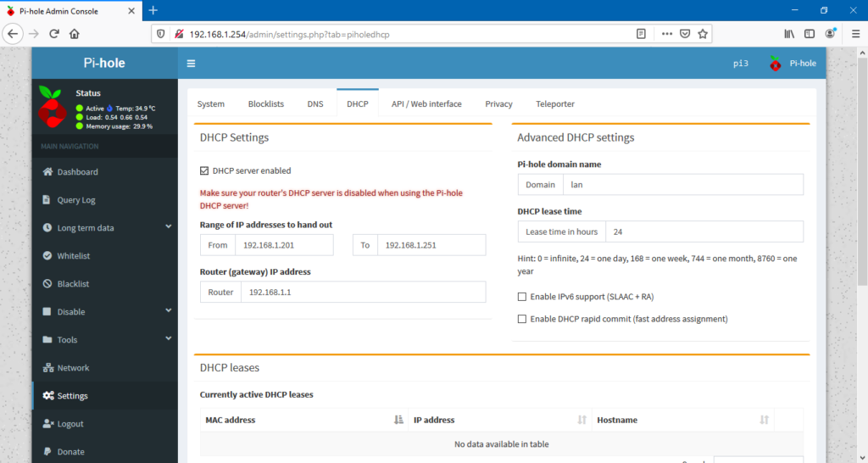Click the Dashboard home icon

tap(47, 171)
